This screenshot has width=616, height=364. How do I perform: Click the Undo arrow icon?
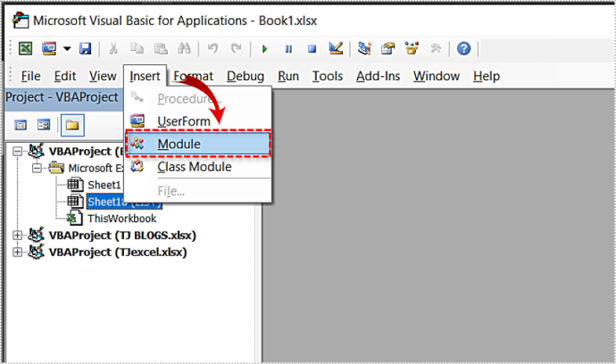coord(213,49)
